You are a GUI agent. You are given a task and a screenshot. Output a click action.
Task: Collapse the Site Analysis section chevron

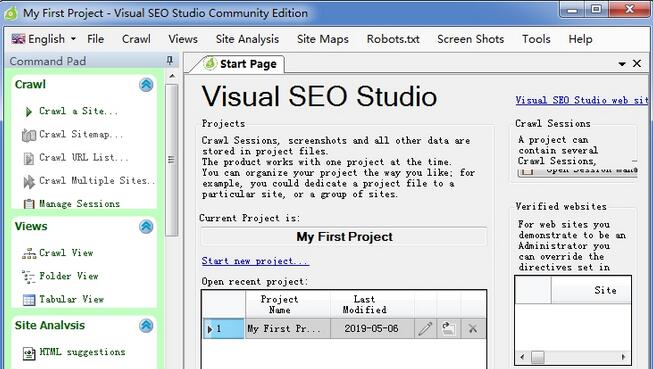coord(146,325)
